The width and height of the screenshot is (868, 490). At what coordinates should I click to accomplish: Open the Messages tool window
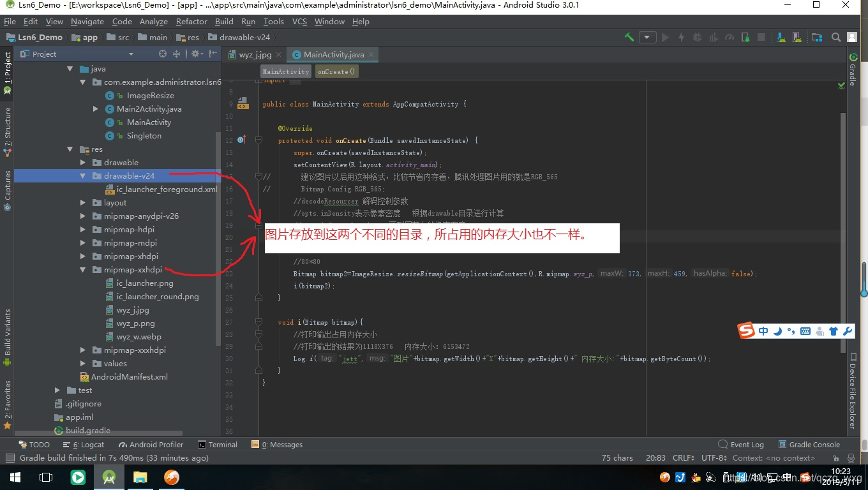(x=277, y=445)
